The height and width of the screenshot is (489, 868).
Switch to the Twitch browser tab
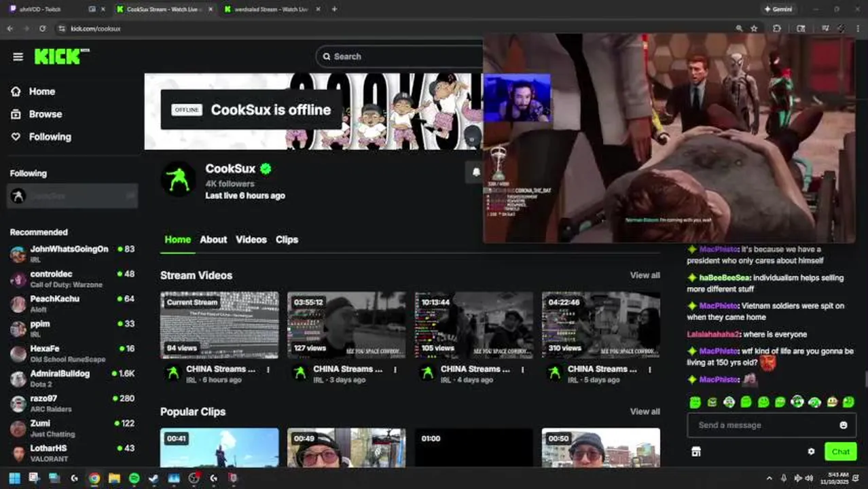(54, 9)
